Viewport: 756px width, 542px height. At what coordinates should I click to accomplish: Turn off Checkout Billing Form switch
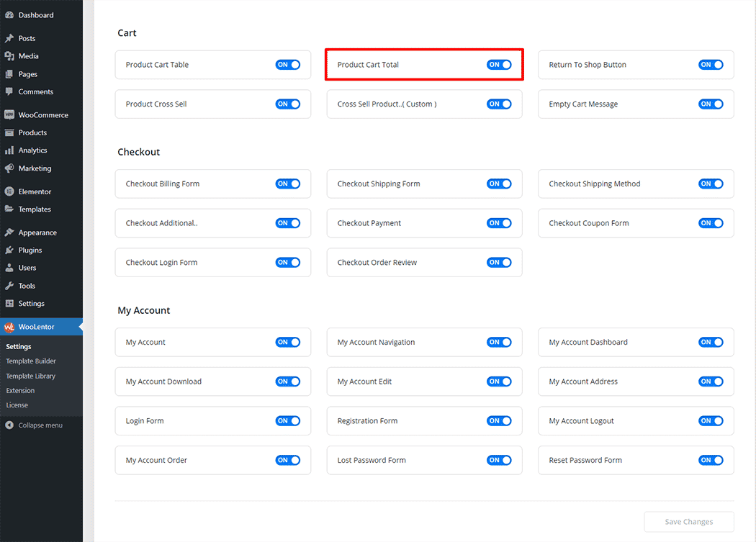287,184
